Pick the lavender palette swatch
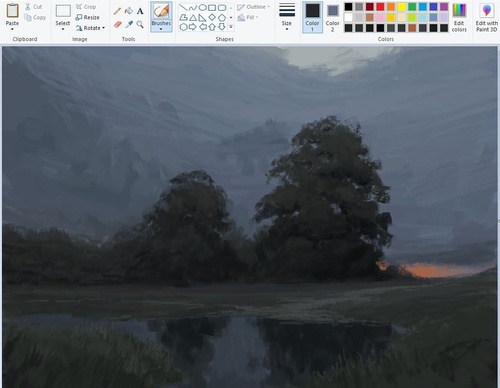Screen dimensions: 500x388 pos(444,17)
